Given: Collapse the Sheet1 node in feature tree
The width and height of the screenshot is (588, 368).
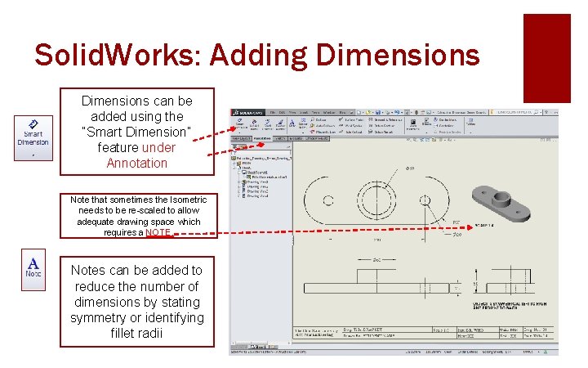Looking at the screenshot, I should click(234, 168).
